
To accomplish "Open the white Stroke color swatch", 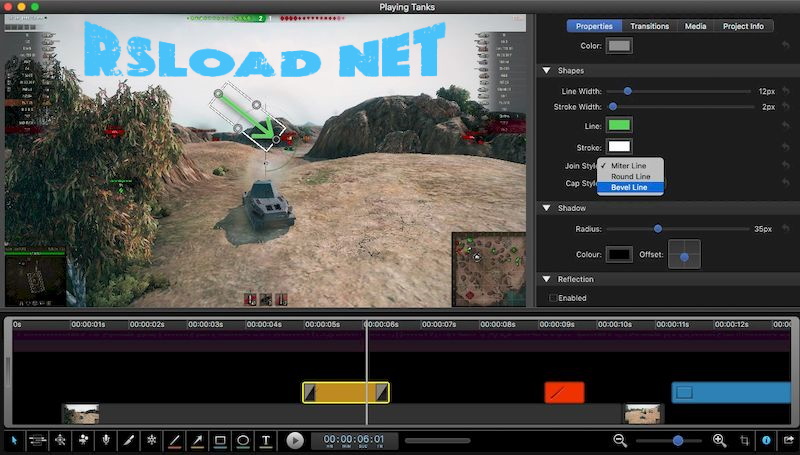I will point(619,147).
